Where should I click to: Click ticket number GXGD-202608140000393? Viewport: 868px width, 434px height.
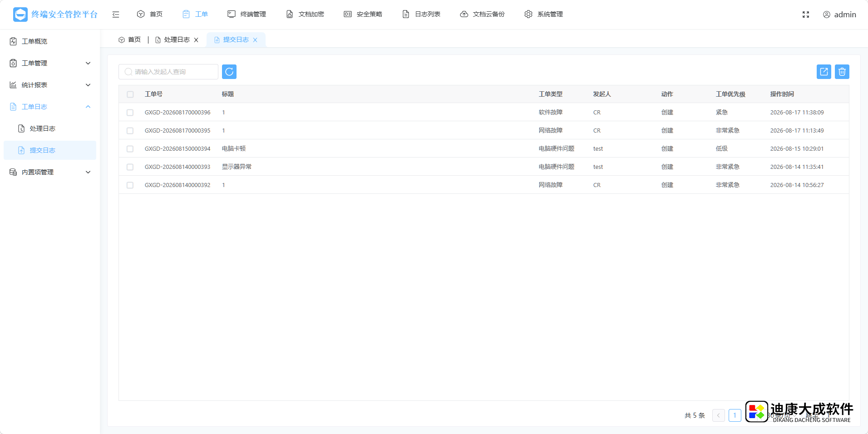pos(178,167)
